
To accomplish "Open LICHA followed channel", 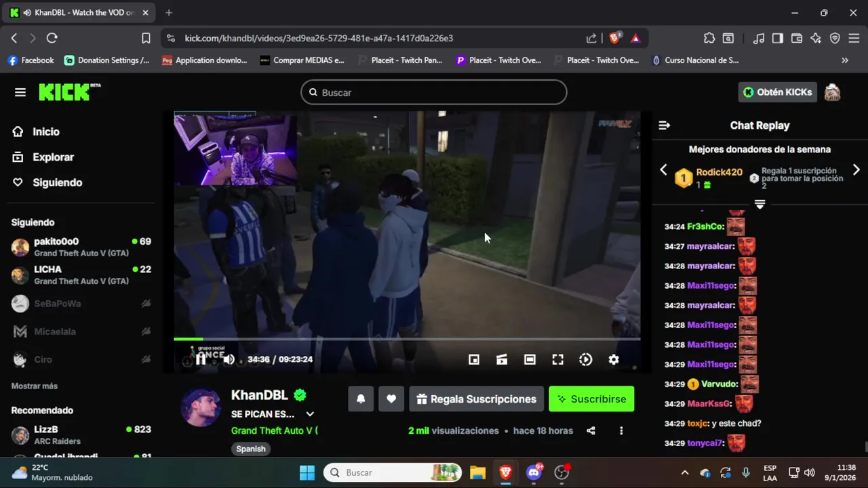I will 81,274.
